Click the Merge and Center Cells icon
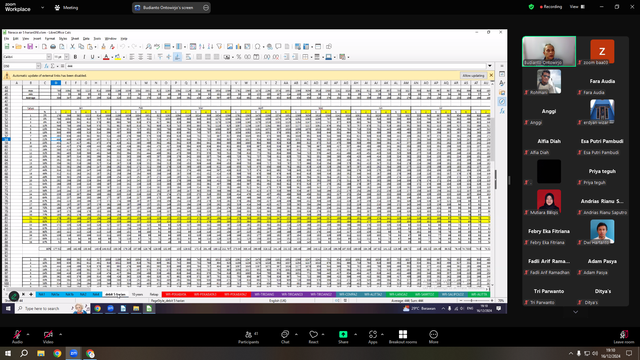Image resolution: width=640 pixels, height=360 pixels. pos(199,57)
